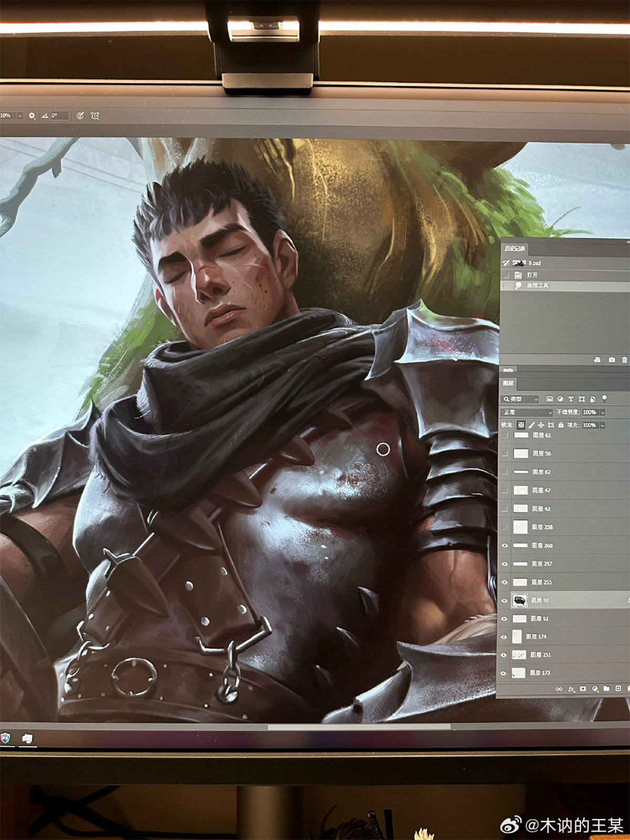Select layer thumbnail of 图层 90
Viewport: 630px width, 840px height.
point(520,600)
